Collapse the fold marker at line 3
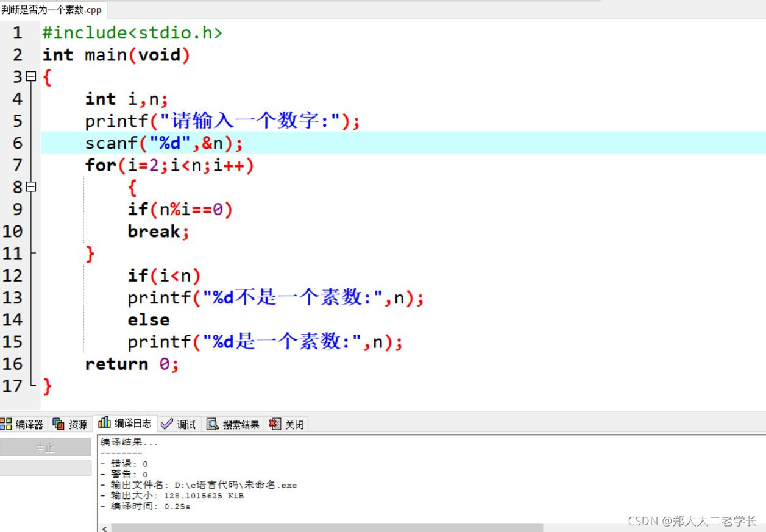This screenshot has width=766, height=532. [x=31, y=76]
